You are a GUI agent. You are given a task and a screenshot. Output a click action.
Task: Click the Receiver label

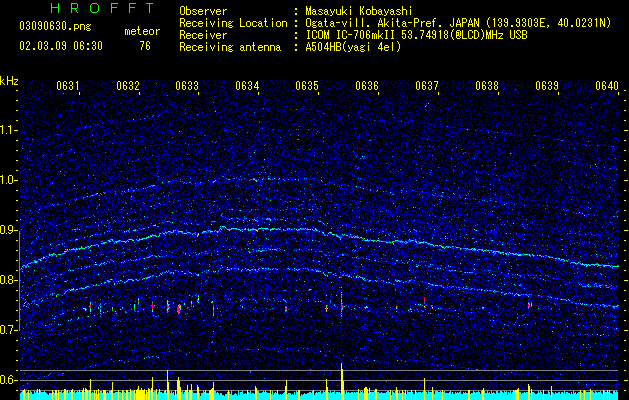203,35
